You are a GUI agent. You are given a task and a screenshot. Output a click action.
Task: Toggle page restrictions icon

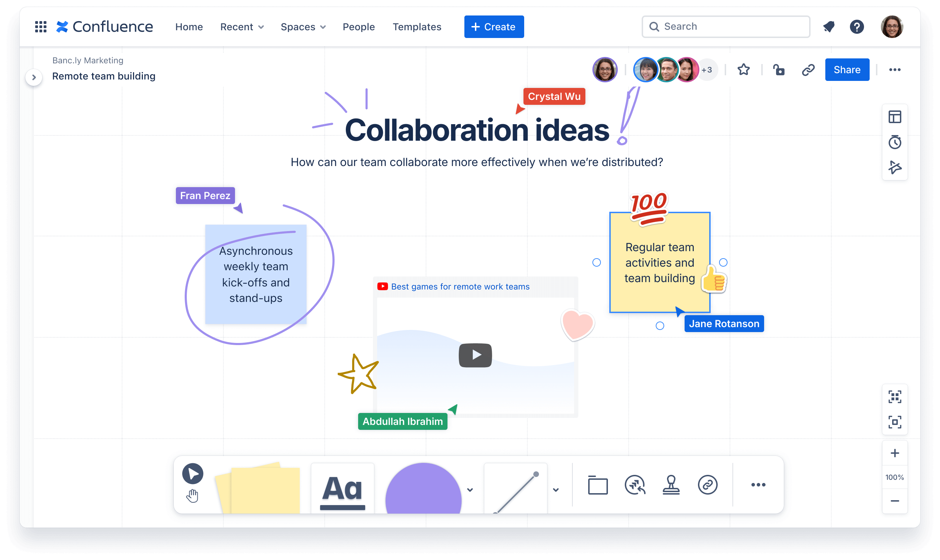(x=779, y=69)
